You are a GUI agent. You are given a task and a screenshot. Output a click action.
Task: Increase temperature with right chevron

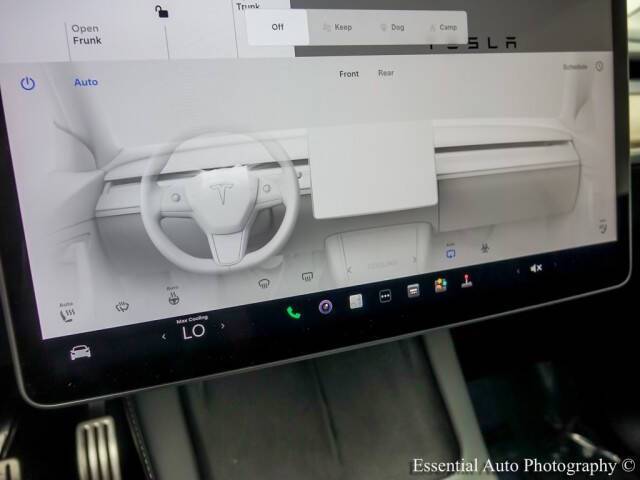[222, 326]
